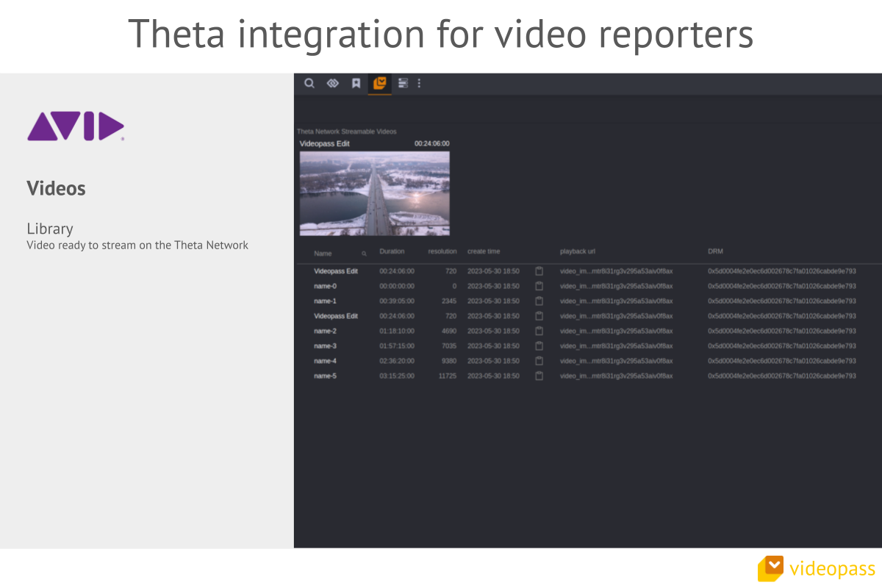
Task: Click the playback url column header
Action: pos(578,251)
